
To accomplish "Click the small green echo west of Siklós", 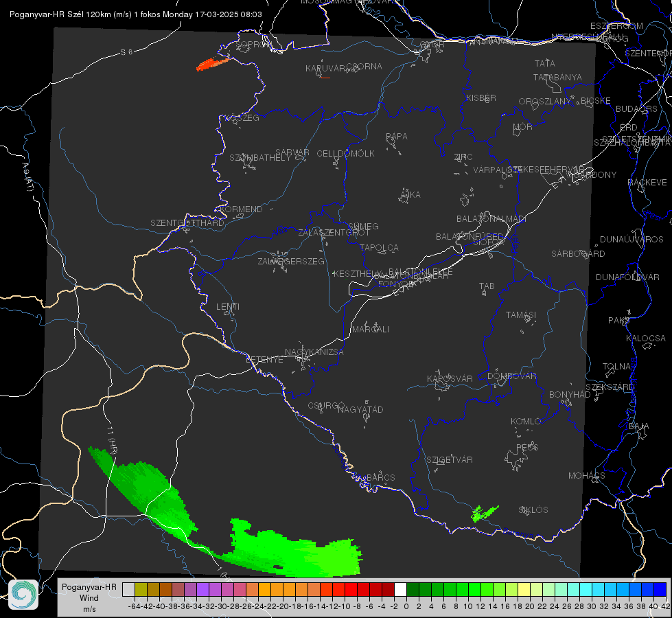I will pyautogui.click(x=484, y=513).
